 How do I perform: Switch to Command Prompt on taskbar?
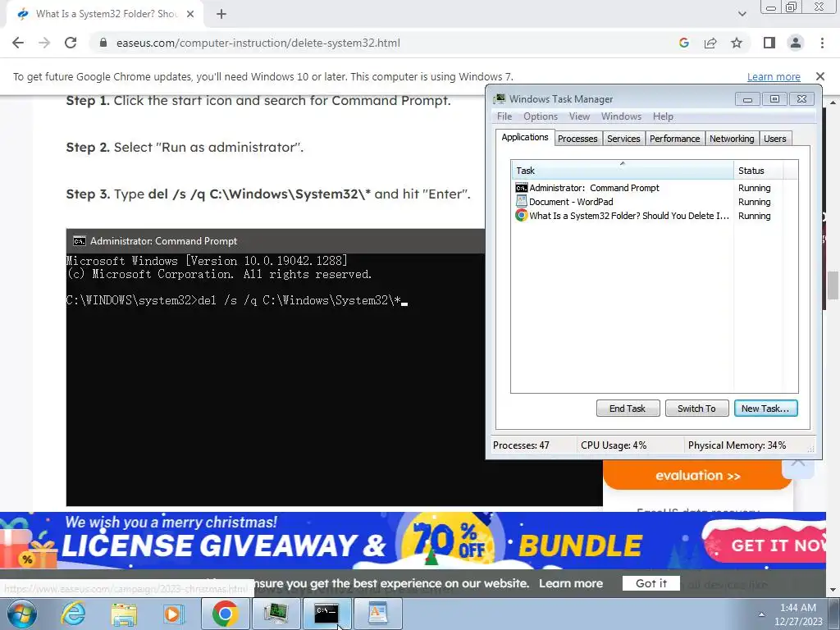tap(326, 614)
